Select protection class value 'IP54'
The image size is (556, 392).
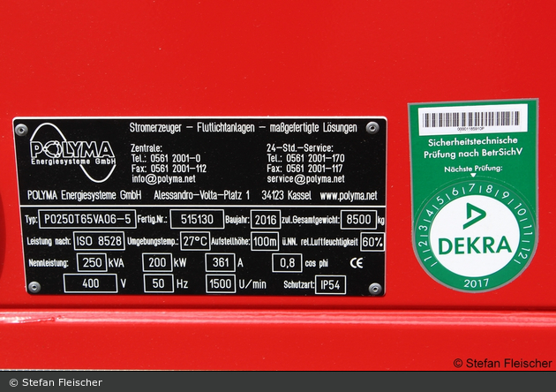pos(330,285)
